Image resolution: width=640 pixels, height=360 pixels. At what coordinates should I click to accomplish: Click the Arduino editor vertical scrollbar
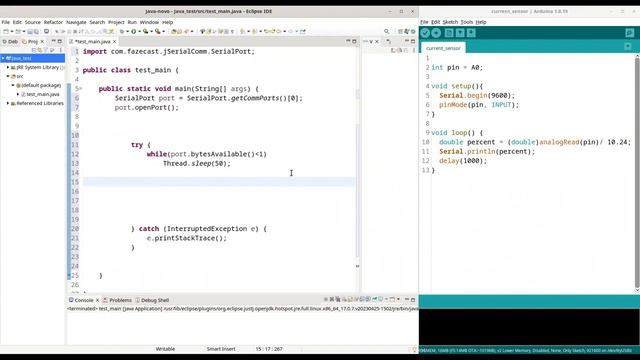click(637, 172)
